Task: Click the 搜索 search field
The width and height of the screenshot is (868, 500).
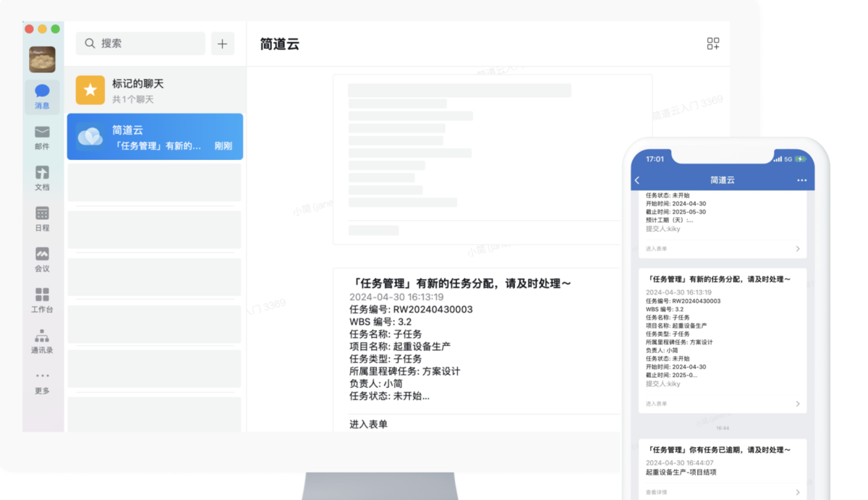Action: (x=140, y=43)
